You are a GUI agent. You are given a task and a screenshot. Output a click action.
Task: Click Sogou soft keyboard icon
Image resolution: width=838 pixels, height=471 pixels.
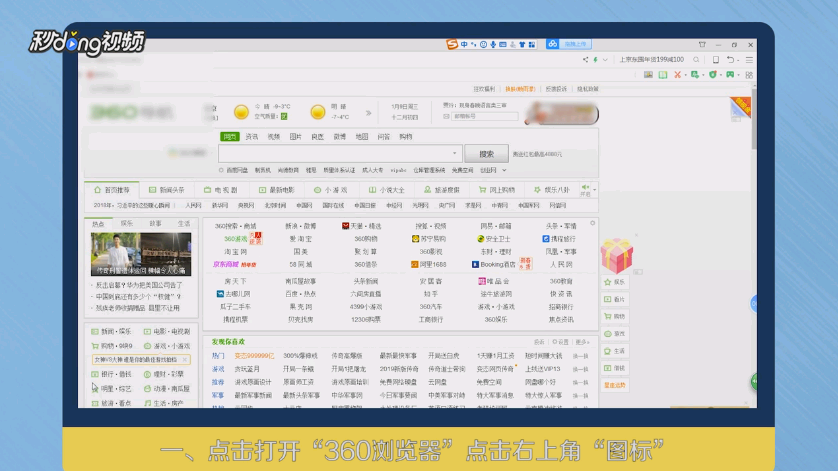point(503,45)
